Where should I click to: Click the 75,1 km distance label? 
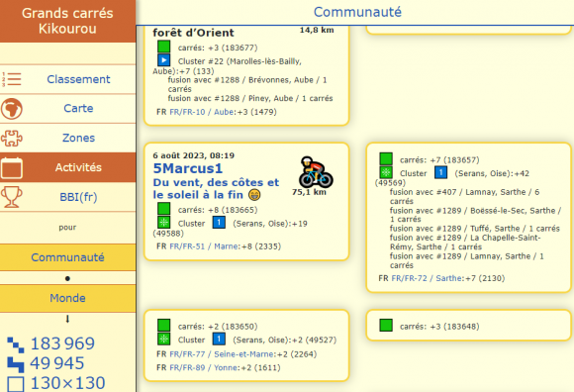click(x=309, y=192)
